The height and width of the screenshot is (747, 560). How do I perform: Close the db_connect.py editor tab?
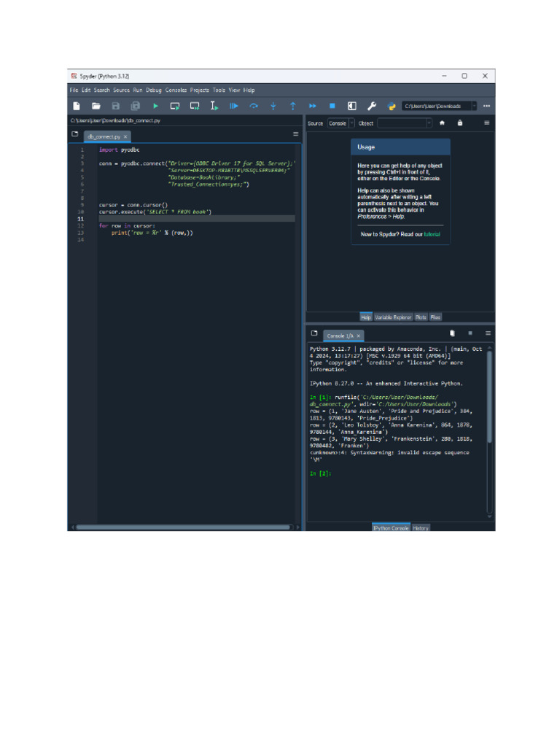(x=125, y=136)
